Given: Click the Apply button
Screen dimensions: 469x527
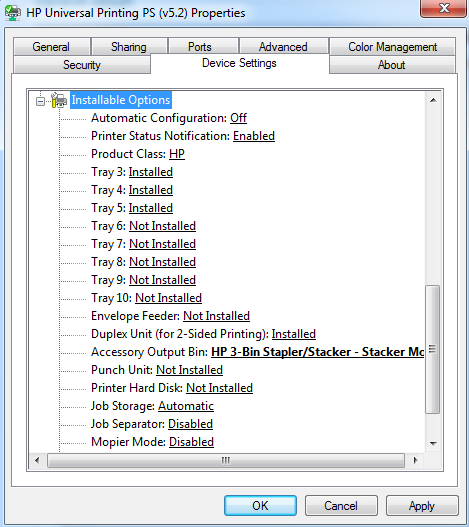Looking at the screenshot, I should coord(422,505).
